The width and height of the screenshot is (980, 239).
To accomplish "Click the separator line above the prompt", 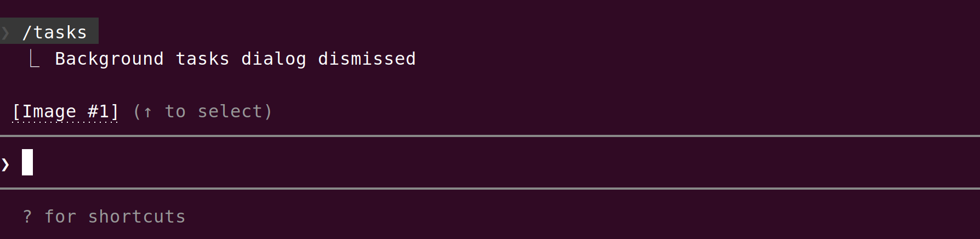I will pyautogui.click(x=490, y=135).
